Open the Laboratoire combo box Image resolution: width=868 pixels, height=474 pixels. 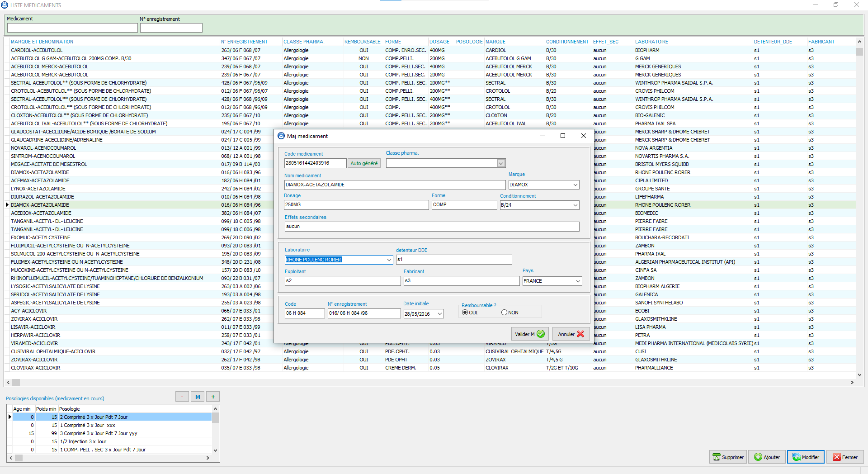coord(389,260)
